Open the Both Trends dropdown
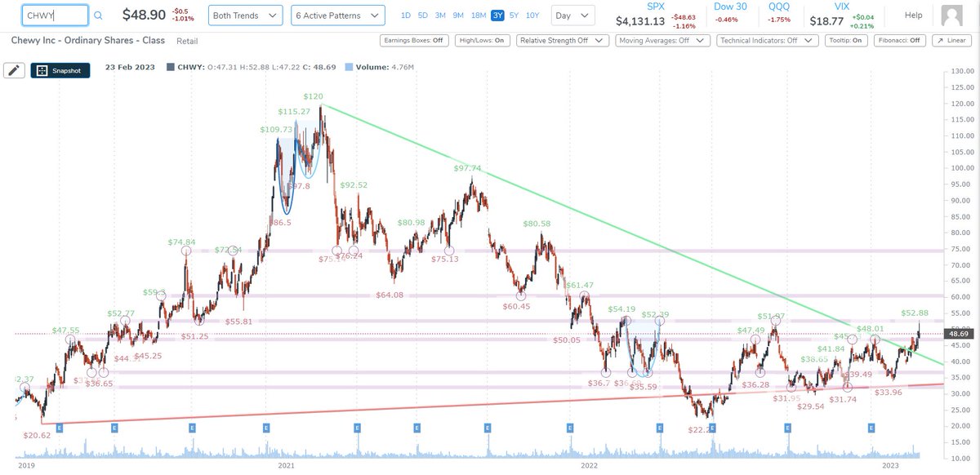 [246, 16]
